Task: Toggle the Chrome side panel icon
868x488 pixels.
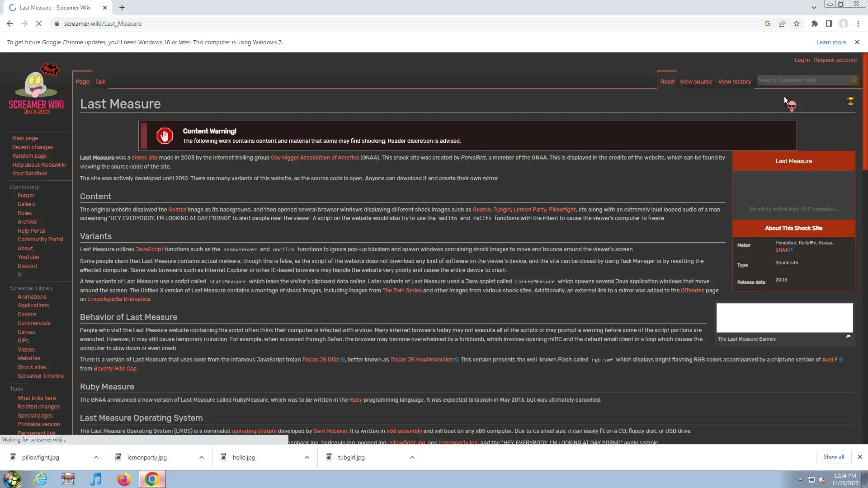Action: point(829,23)
